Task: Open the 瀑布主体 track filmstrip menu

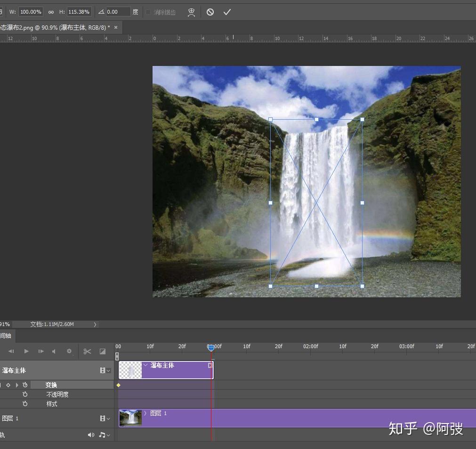Action: tap(105, 370)
